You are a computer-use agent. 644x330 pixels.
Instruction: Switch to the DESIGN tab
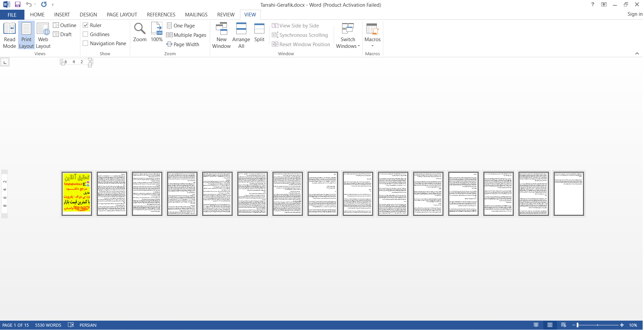[88, 15]
